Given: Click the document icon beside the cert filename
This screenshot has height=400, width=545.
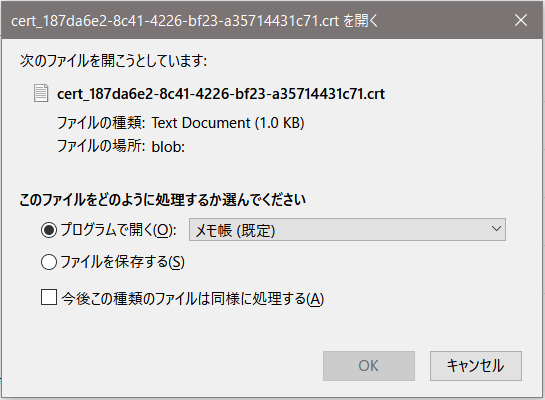Looking at the screenshot, I should tap(41, 93).
